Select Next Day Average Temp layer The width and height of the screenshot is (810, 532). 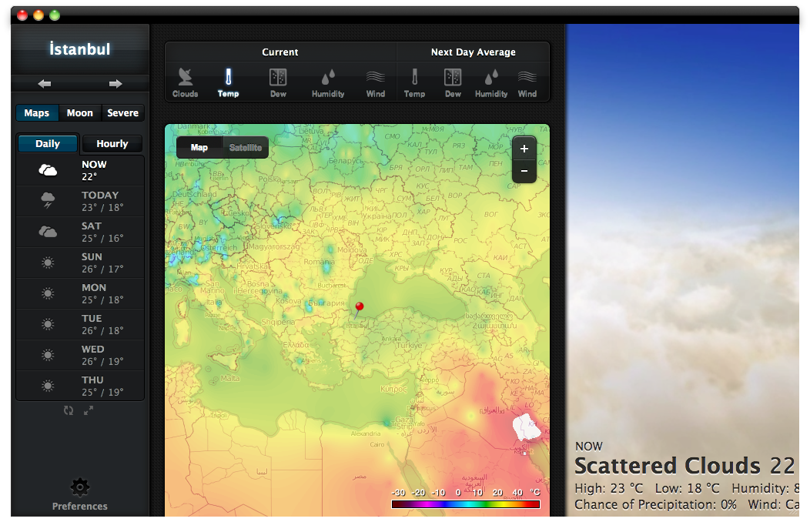point(414,82)
